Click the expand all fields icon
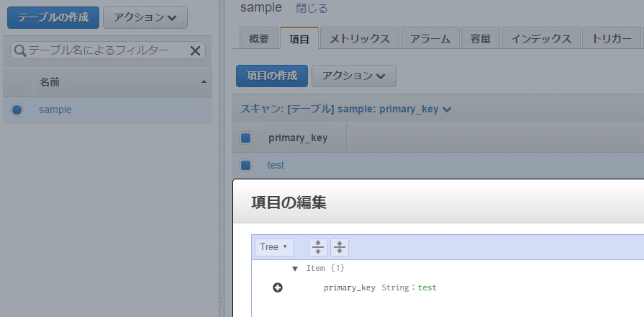644x317 pixels. coord(318,246)
